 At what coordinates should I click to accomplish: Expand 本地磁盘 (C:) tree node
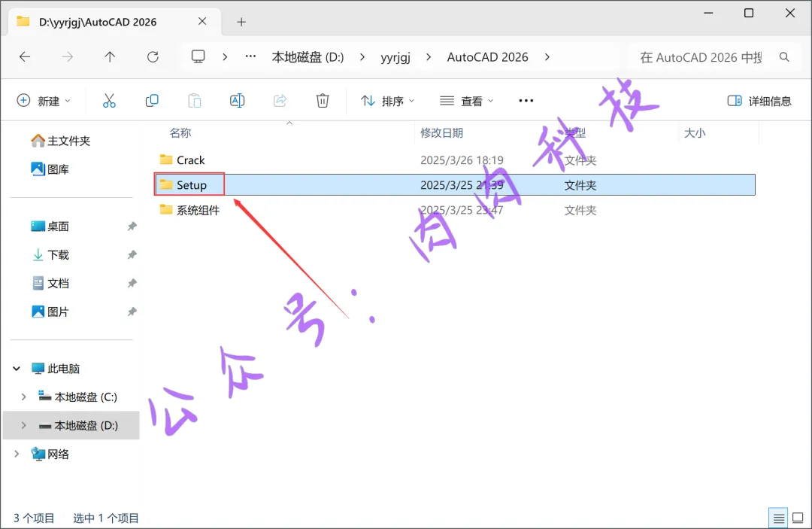pos(23,397)
